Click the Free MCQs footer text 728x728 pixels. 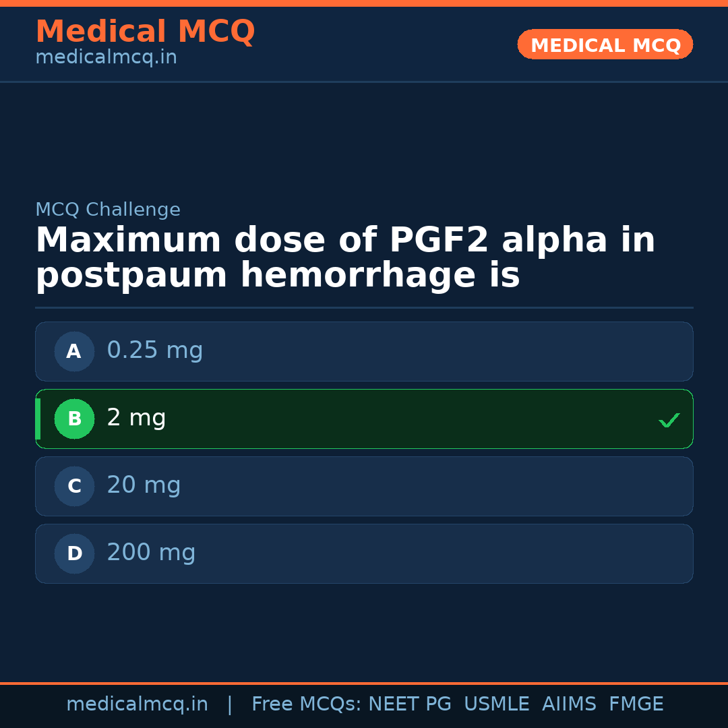pos(307,704)
